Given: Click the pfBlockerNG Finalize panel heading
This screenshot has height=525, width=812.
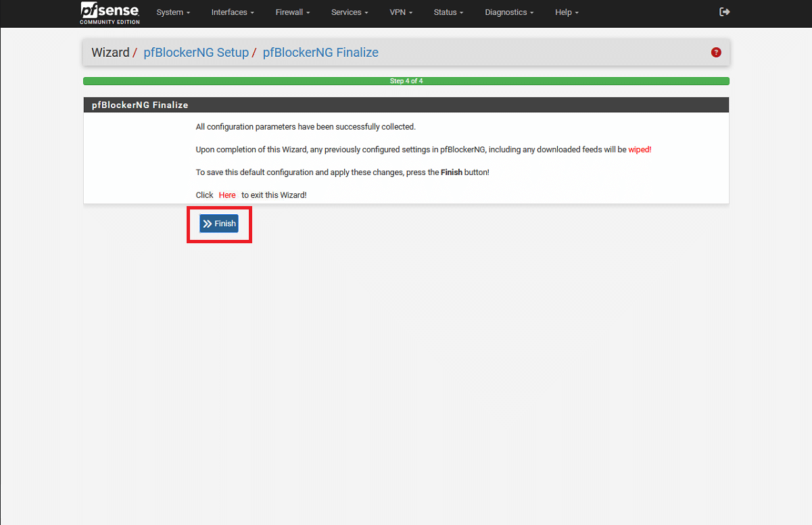Looking at the screenshot, I should point(406,105).
